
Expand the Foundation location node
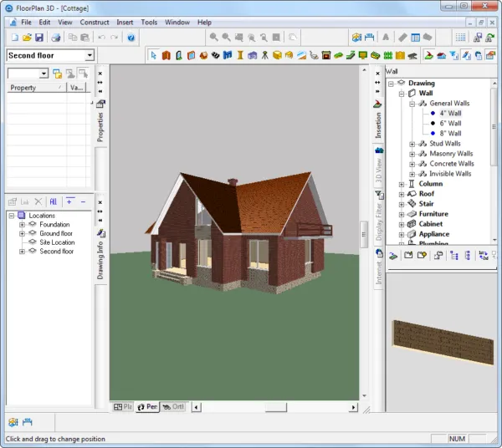[x=22, y=225]
